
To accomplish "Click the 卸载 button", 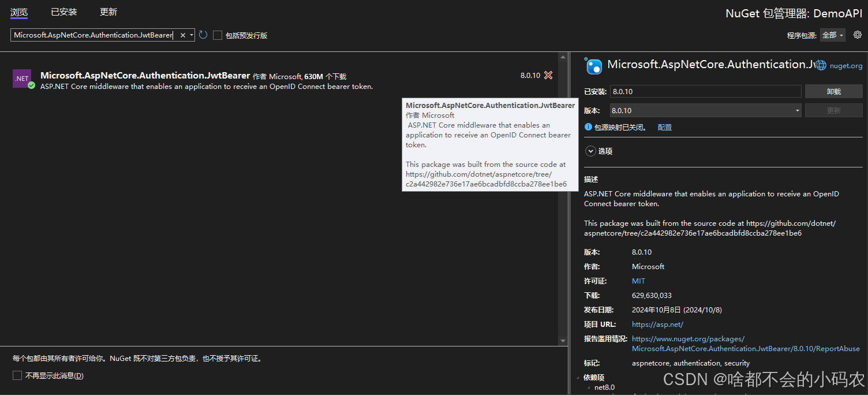I will tap(833, 91).
